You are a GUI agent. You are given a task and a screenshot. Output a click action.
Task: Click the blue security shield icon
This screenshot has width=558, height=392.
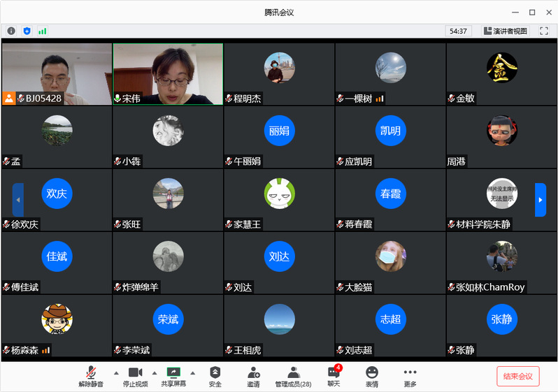[x=27, y=31]
